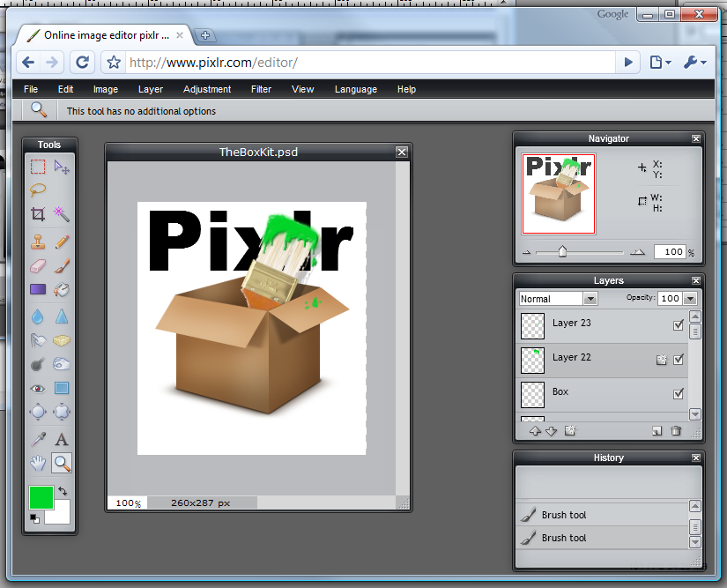This screenshot has width=727, height=588.
Task: Open the Normal blend mode dropdown
Action: (558, 299)
